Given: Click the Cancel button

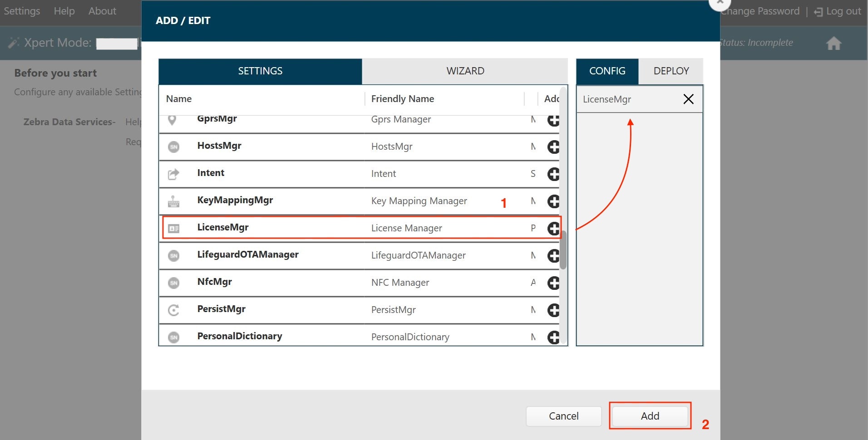Looking at the screenshot, I should point(563,416).
